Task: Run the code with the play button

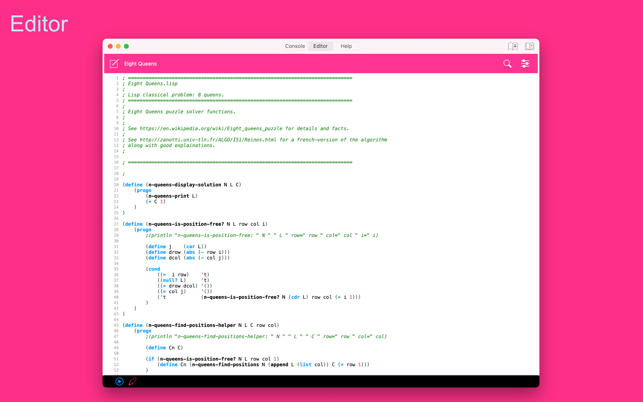Action: tap(119, 381)
